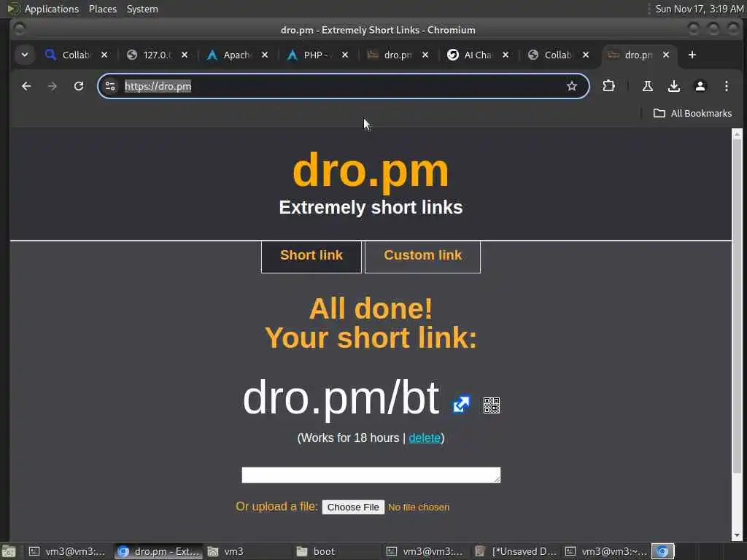Open the boot folder taskbar item

(x=337, y=551)
